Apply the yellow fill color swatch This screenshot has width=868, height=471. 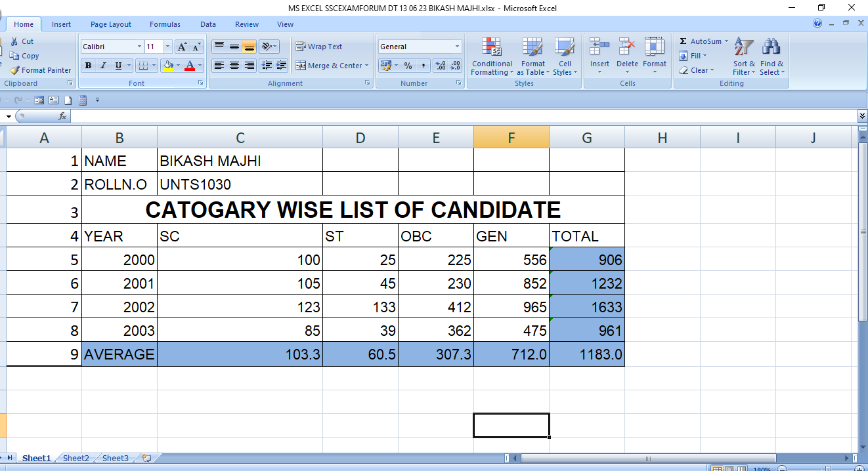pos(169,66)
